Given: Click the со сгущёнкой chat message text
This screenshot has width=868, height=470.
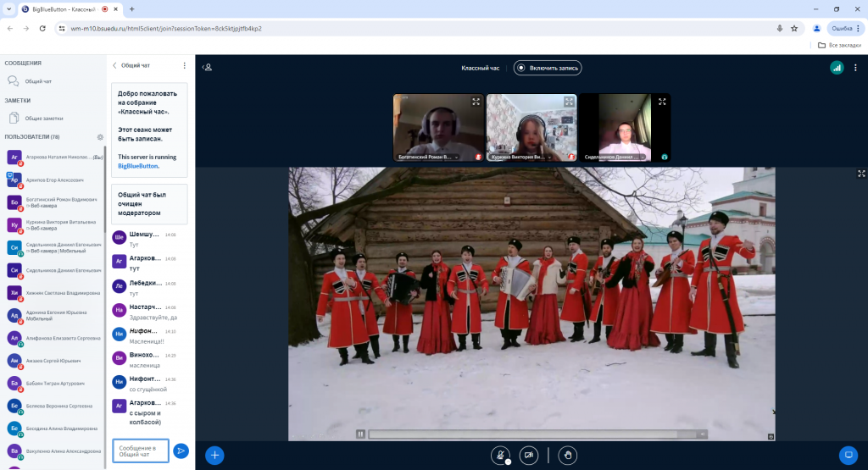Looking at the screenshot, I should [x=148, y=390].
